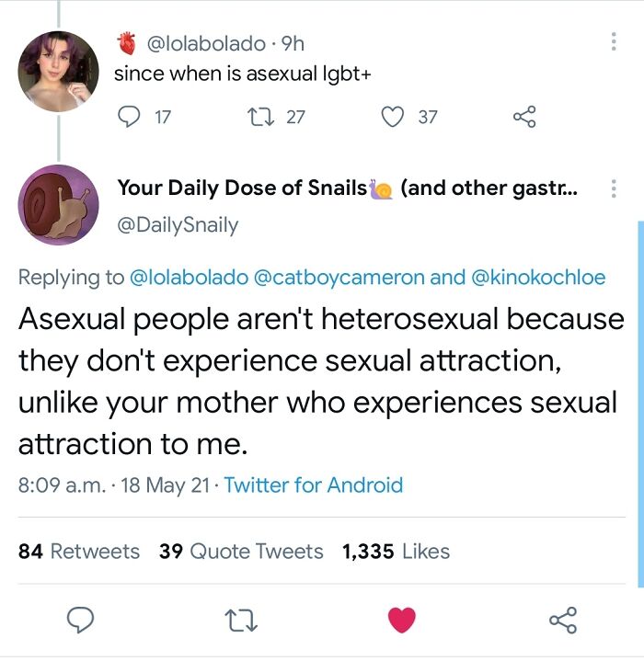Screen dimensions: 644x661
Task: Like the @lolabolado tweet
Action: click(393, 117)
